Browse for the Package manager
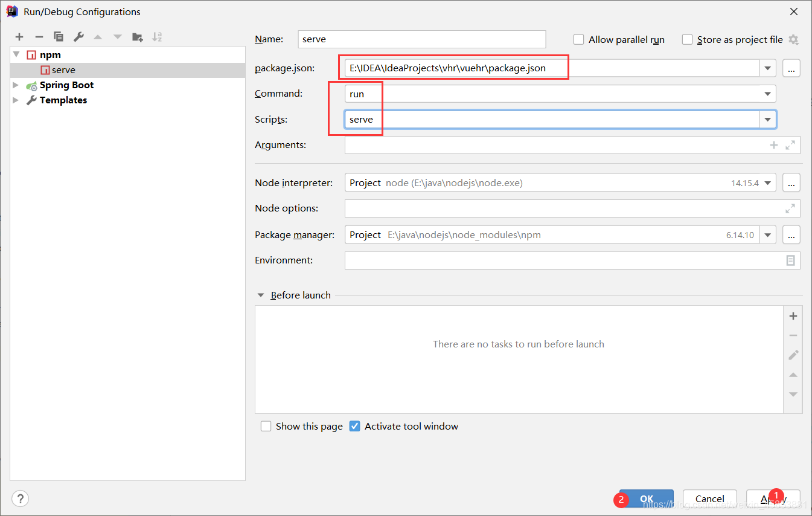The width and height of the screenshot is (812, 516). point(791,234)
